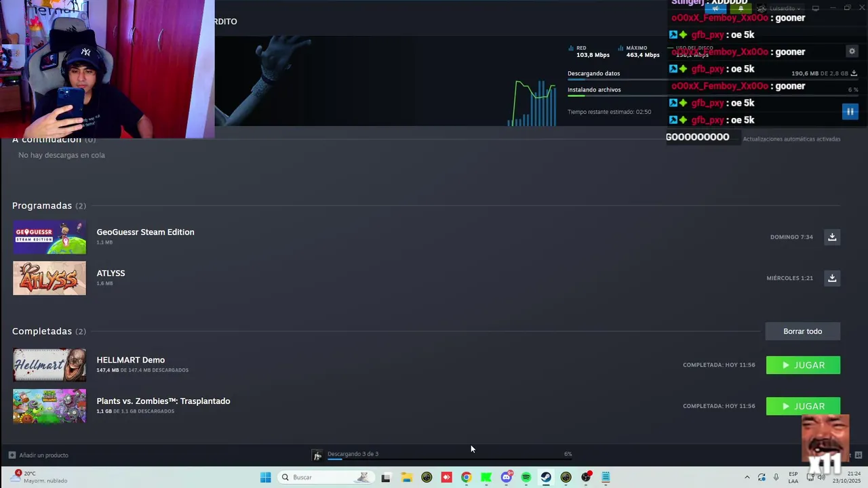Expand hidden system tray icons chevron
This screenshot has height=488, width=868.
pos(747,477)
